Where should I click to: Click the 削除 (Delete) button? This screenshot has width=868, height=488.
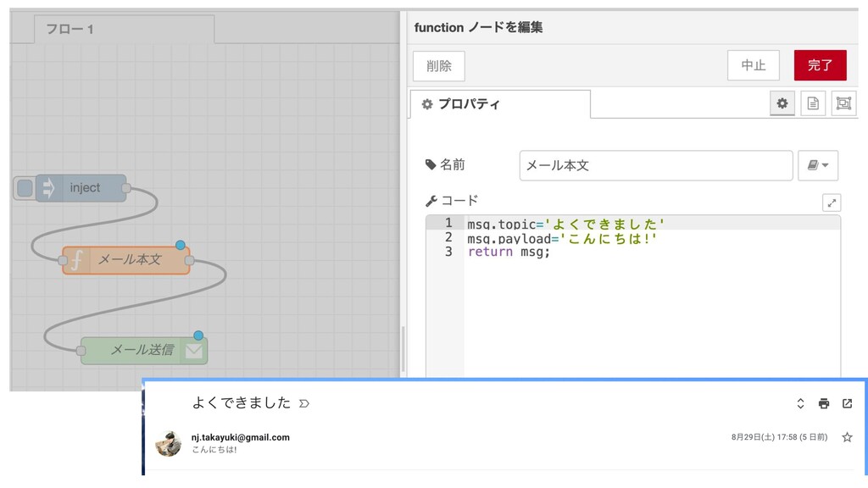pos(438,66)
